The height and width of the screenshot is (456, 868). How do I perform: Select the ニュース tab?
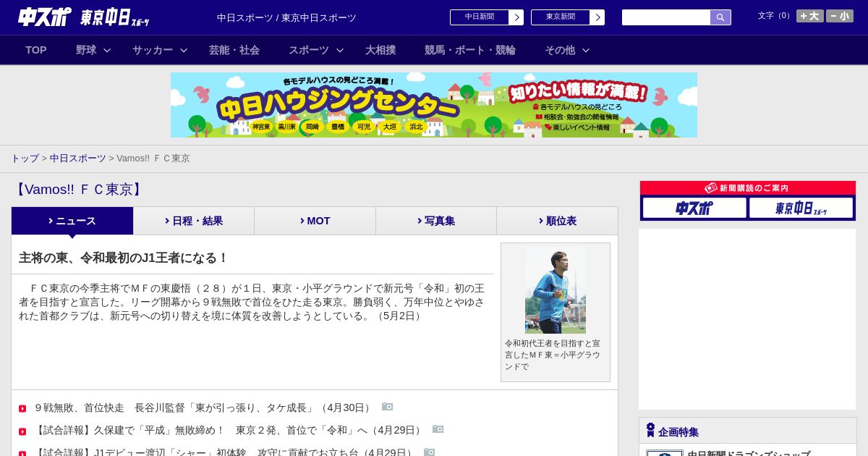tap(72, 221)
